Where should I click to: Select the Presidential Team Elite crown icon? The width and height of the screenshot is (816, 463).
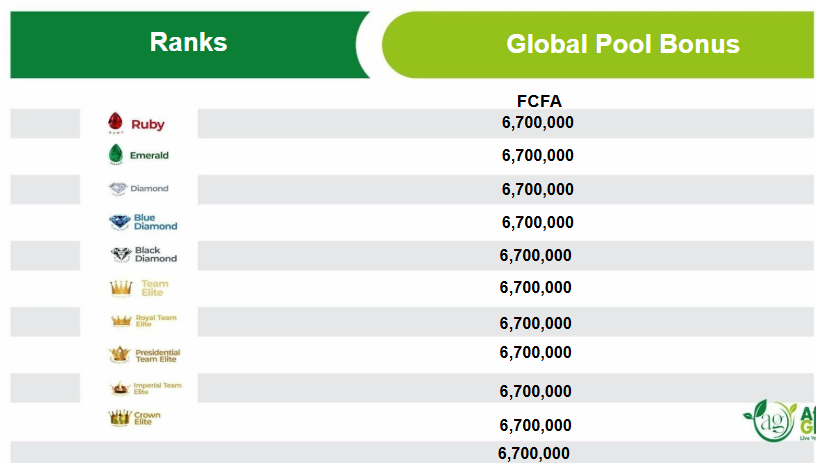tap(120, 354)
